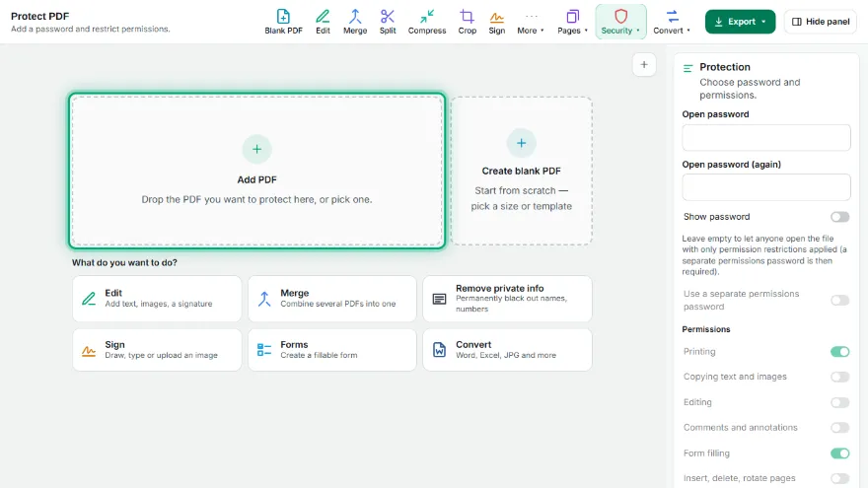Expand the Convert dropdown in toolbar
The image size is (868, 488).
tap(672, 22)
